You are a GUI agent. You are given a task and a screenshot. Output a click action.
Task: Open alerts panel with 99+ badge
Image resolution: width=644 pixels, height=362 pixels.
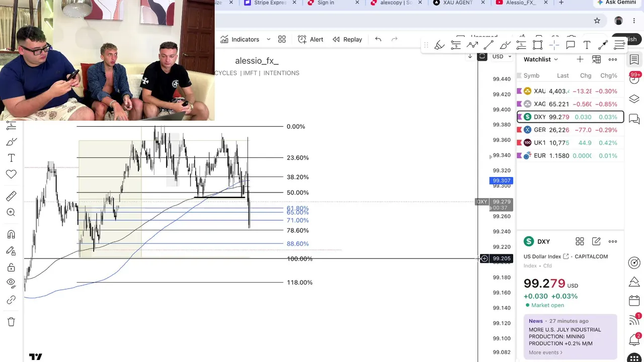coord(634,79)
